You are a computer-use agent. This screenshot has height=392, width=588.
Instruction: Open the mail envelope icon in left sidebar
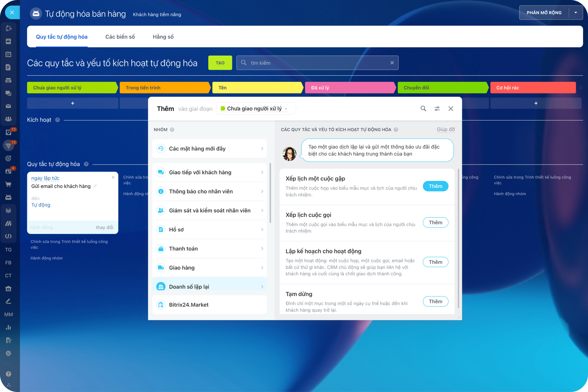click(x=8, y=106)
